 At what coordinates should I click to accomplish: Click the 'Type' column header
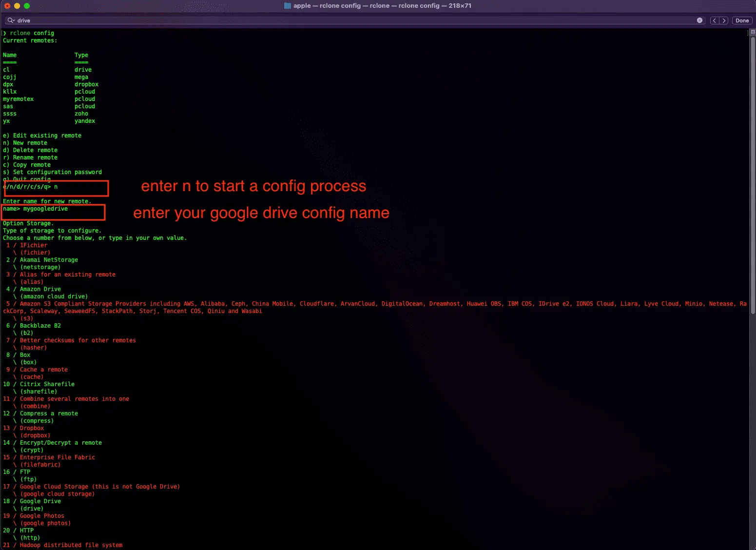tap(81, 55)
